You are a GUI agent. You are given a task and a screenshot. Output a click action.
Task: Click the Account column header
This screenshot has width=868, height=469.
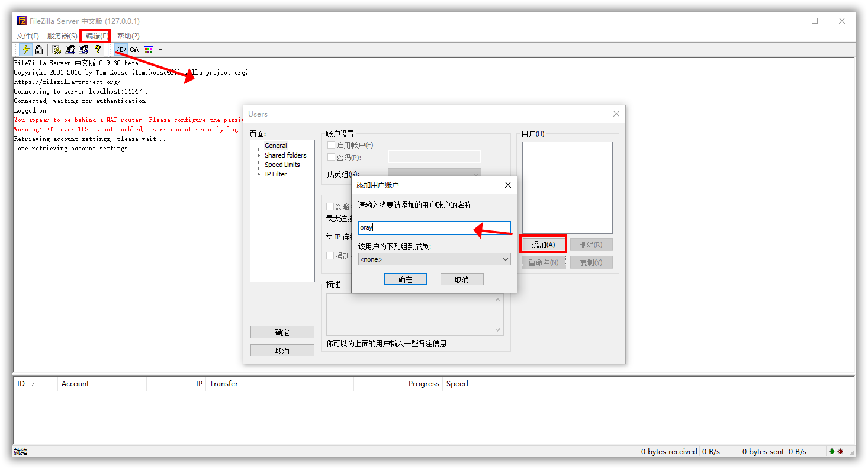coord(102,384)
